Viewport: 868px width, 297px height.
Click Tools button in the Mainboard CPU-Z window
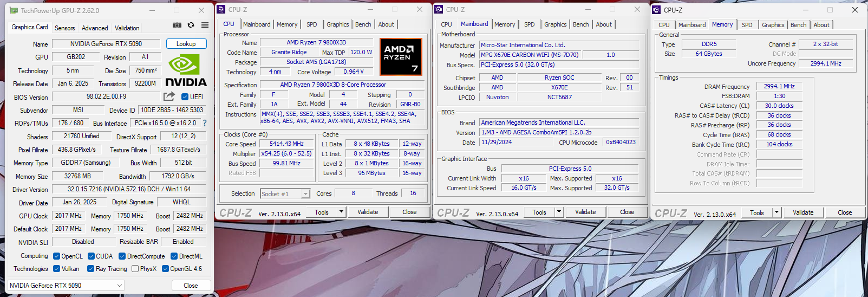point(539,212)
